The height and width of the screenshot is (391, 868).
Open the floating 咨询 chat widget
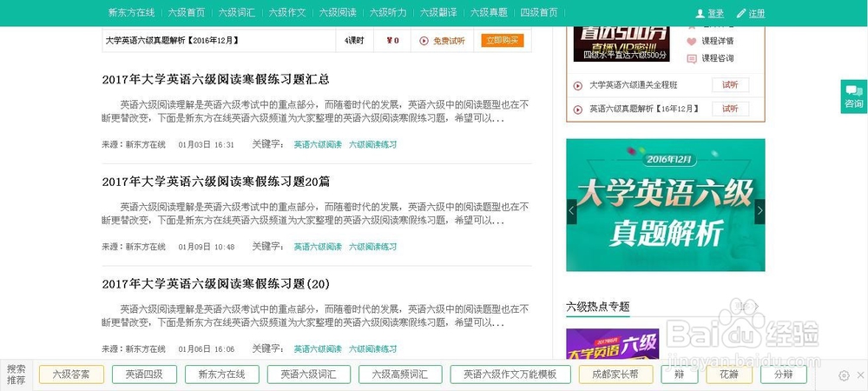click(853, 96)
